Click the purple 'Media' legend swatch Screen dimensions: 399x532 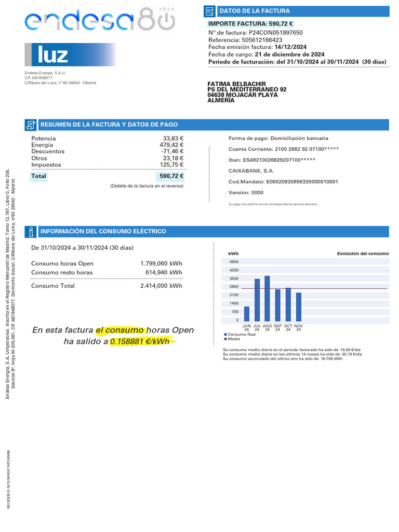225,339
